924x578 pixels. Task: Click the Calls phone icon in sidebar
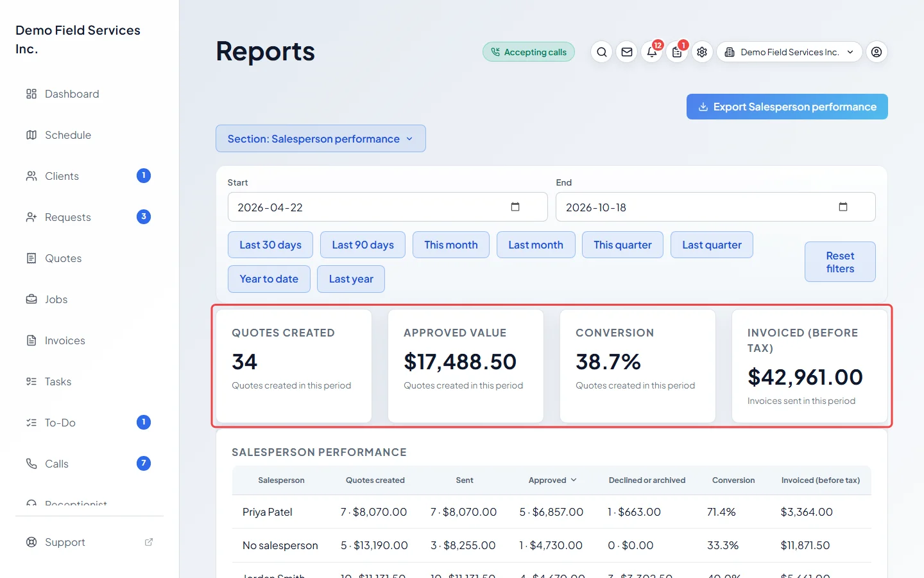31,464
